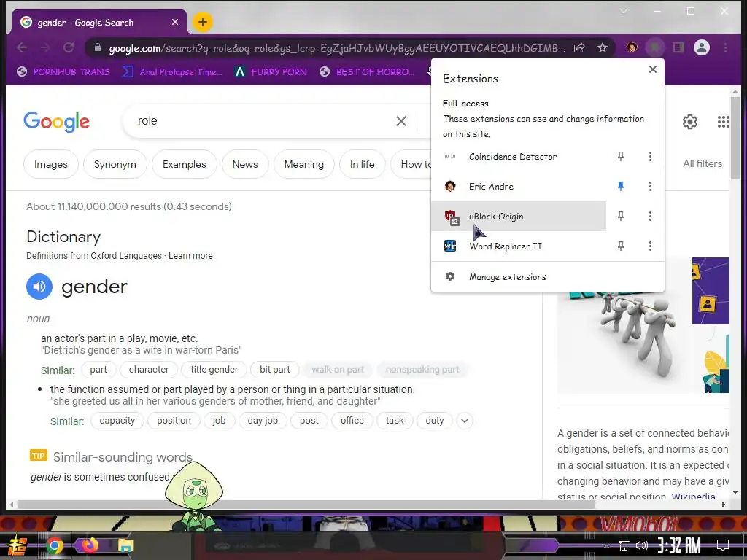Open Firefox from the taskbar

tap(90, 545)
